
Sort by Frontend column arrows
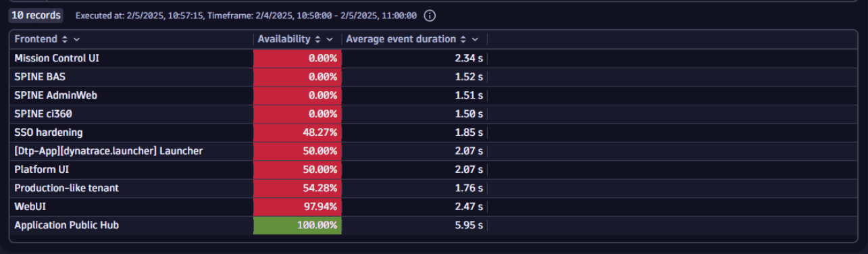(x=65, y=39)
